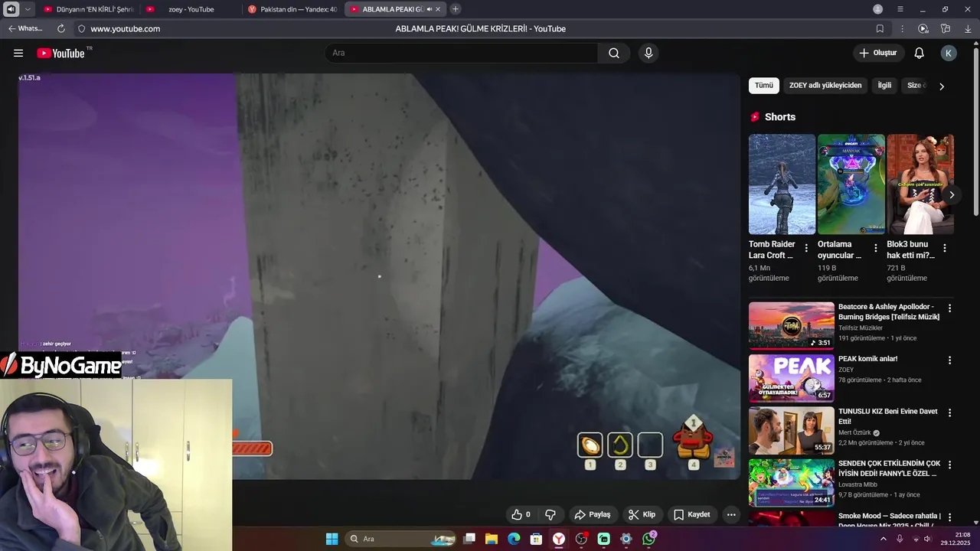This screenshot has width=980, height=551.
Task: Mute all tabs with browser speaker button
Action: coord(11,9)
